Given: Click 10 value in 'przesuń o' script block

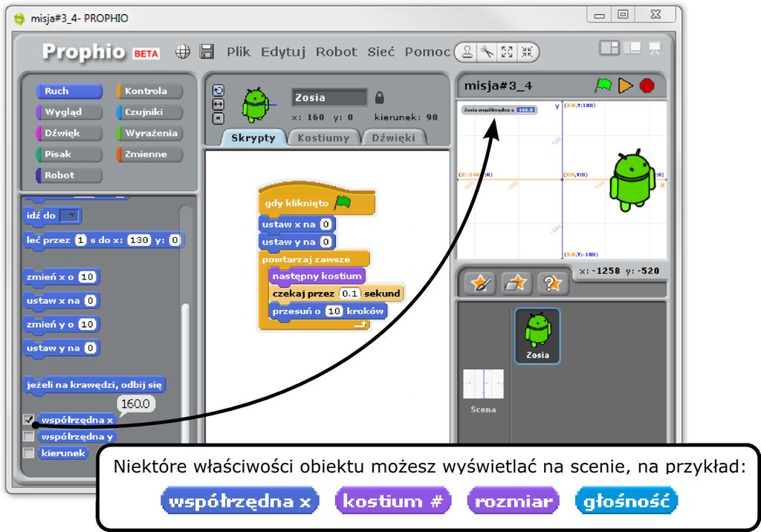Looking at the screenshot, I should tap(334, 311).
